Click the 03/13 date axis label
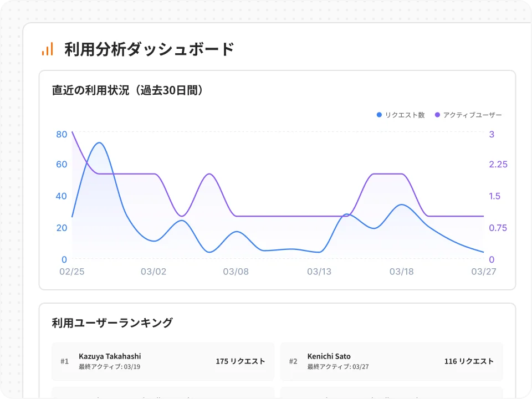The image size is (532, 399). tap(319, 272)
